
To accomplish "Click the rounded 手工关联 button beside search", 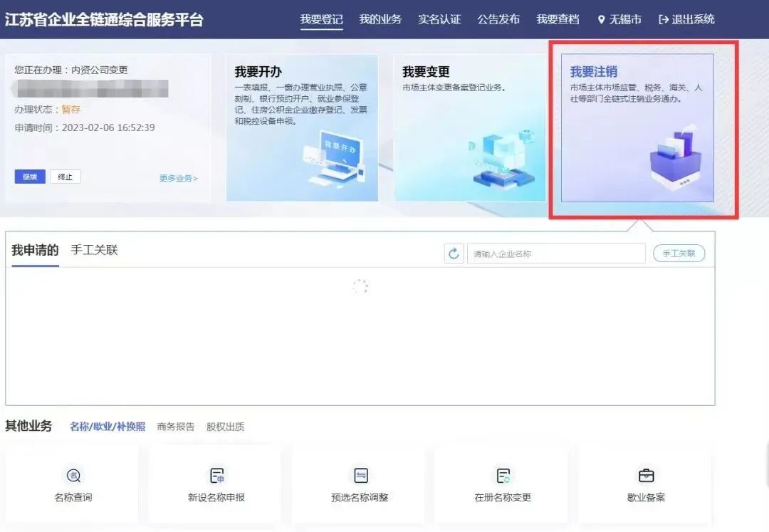I will click(x=679, y=253).
